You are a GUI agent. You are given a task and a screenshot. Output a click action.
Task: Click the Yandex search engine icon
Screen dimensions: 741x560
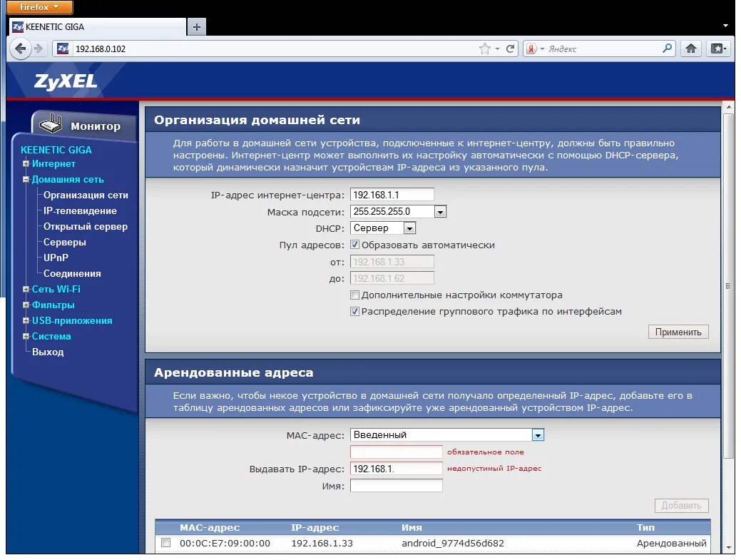[531, 49]
